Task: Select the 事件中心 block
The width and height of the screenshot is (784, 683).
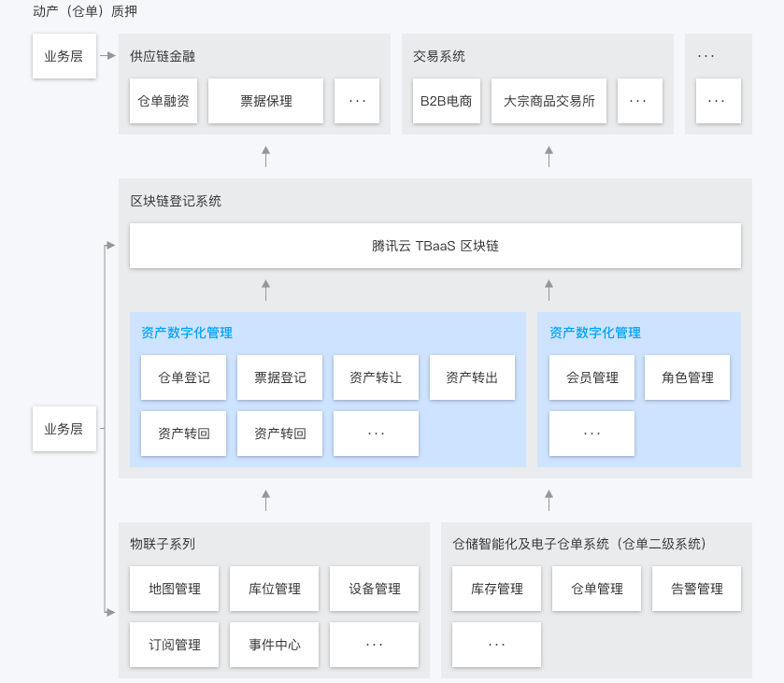Action: tap(275, 645)
